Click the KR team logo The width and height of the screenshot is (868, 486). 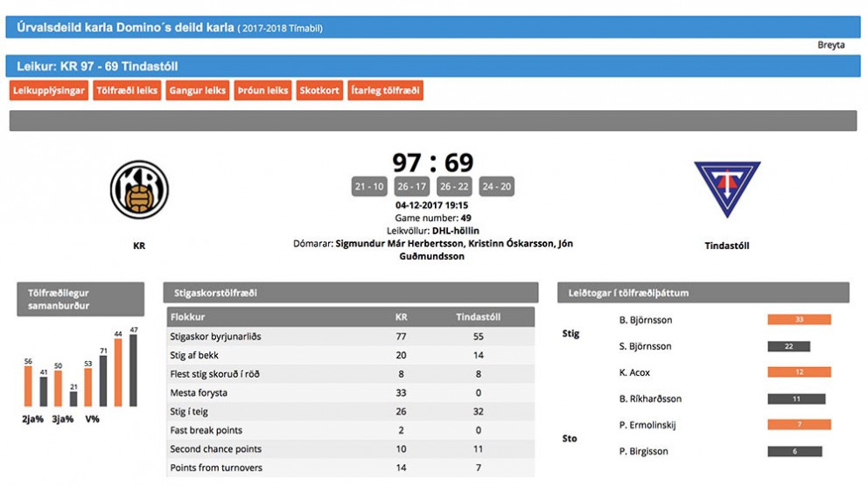(x=139, y=190)
